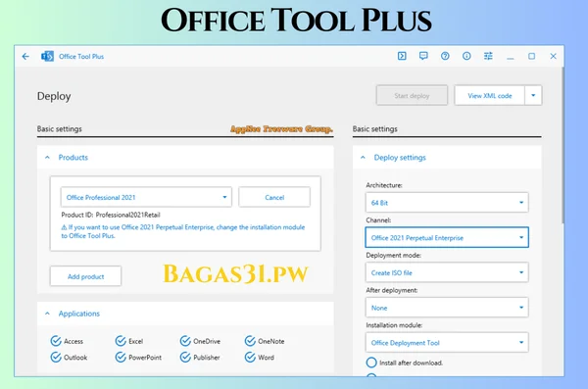Click the Start deploy button
The image size is (588, 389).
(x=412, y=96)
